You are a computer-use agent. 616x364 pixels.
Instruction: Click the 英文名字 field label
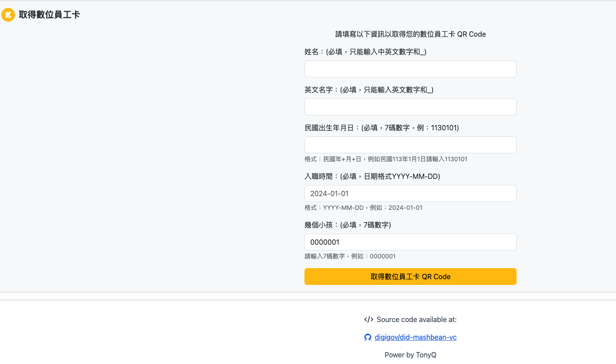click(x=369, y=90)
